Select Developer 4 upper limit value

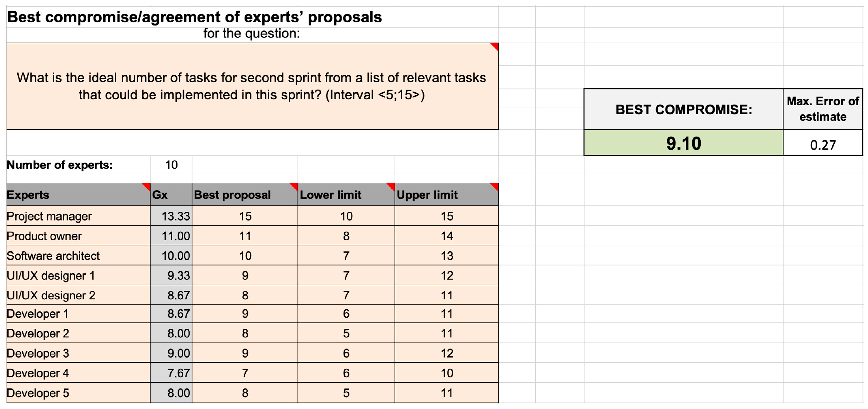(446, 373)
